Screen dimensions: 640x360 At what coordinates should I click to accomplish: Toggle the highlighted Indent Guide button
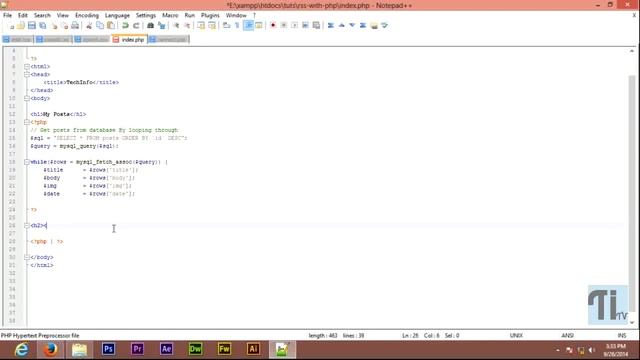click(248, 26)
